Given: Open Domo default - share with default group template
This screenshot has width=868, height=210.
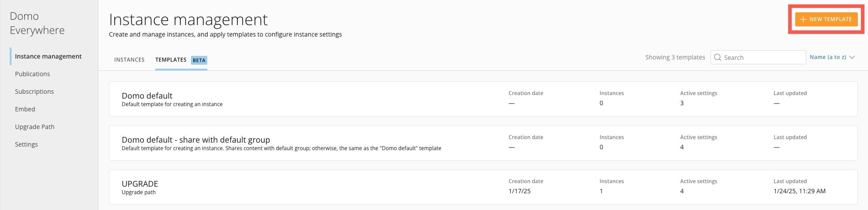Looking at the screenshot, I should 483,143.
